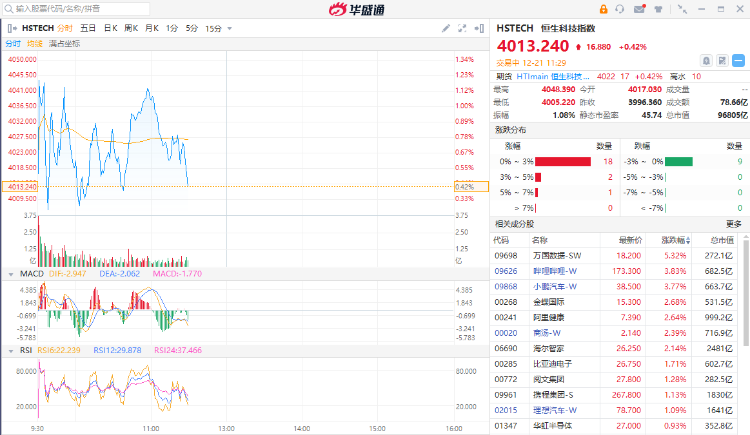Click the notes icon beside price
The image size is (750, 435).
pyautogui.click(x=722, y=60)
